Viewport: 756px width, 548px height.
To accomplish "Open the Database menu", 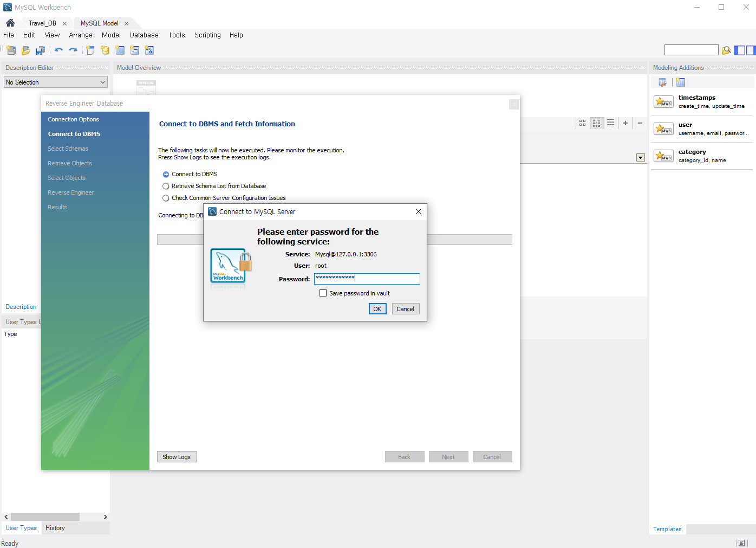I will point(144,35).
